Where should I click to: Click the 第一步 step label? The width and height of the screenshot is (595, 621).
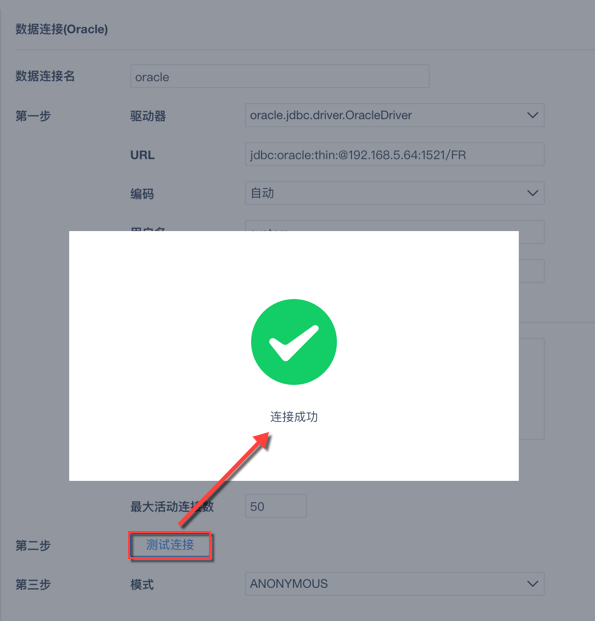[33, 116]
